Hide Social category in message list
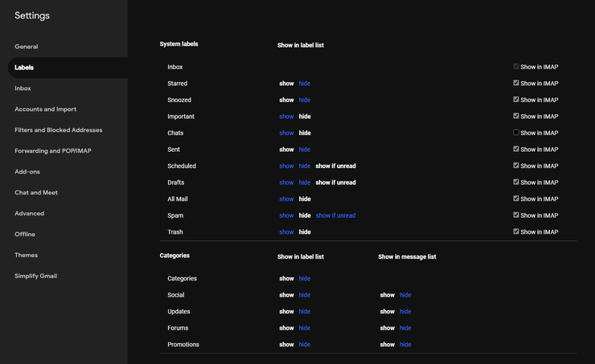595x364 pixels. (x=405, y=295)
